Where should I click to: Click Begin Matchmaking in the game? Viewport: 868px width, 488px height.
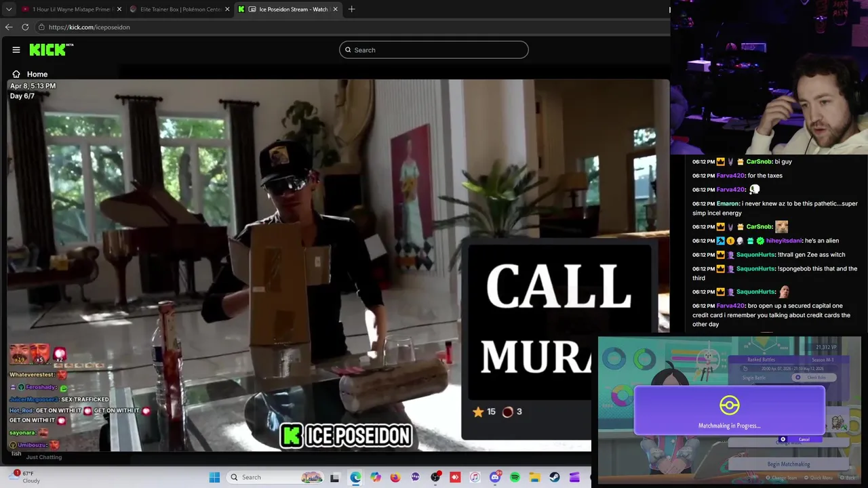pyautogui.click(x=789, y=464)
